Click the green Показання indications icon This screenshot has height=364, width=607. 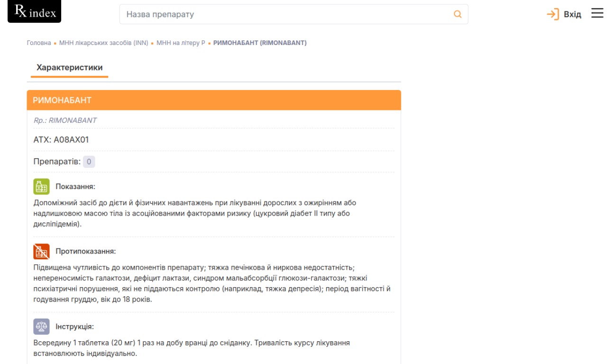click(41, 186)
